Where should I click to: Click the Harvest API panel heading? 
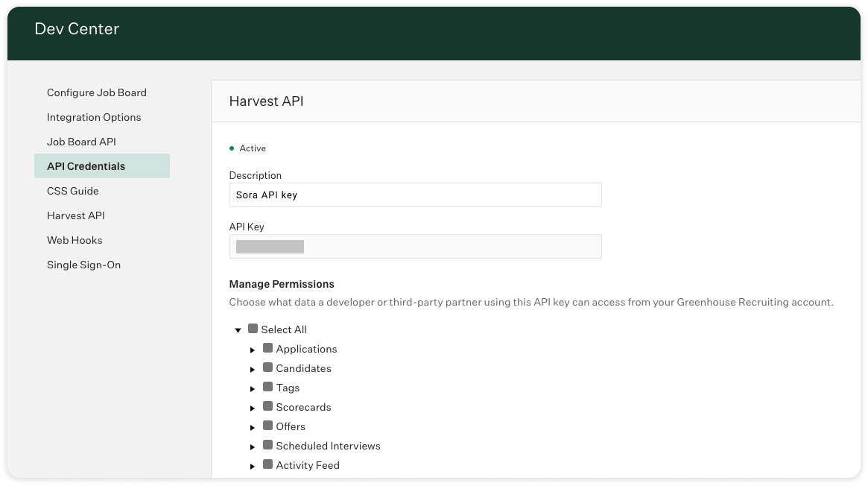(266, 101)
